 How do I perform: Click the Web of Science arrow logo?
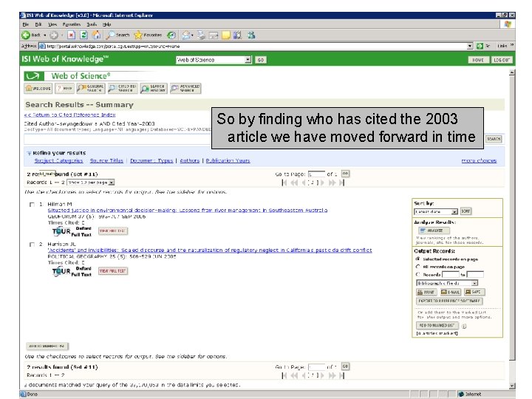click(x=33, y=76)
